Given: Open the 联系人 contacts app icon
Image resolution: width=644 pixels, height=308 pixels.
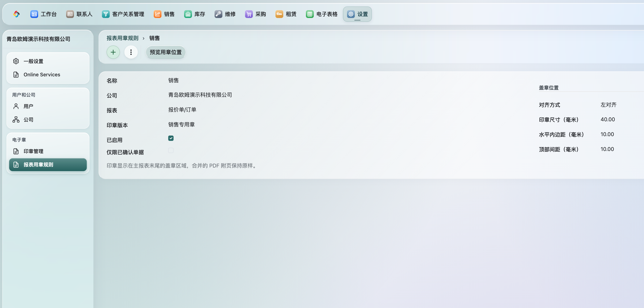Looking at the screenshot, I should pos(70,14).
